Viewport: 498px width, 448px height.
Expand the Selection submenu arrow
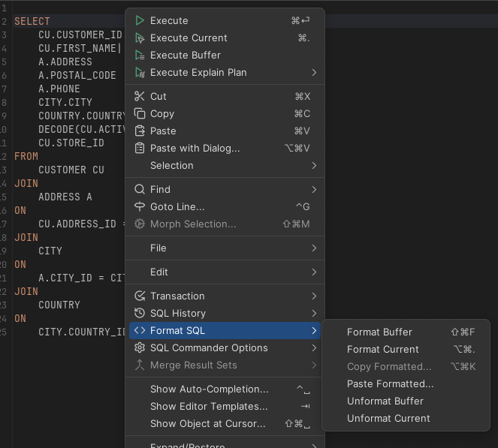314,165
